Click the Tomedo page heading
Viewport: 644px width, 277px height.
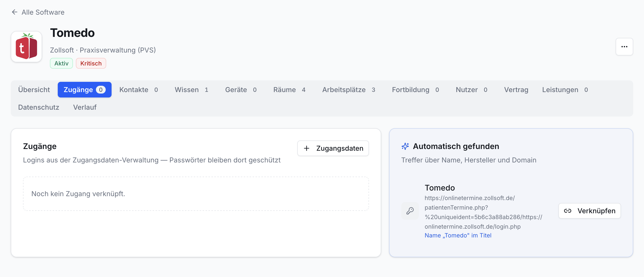(72, 33)
